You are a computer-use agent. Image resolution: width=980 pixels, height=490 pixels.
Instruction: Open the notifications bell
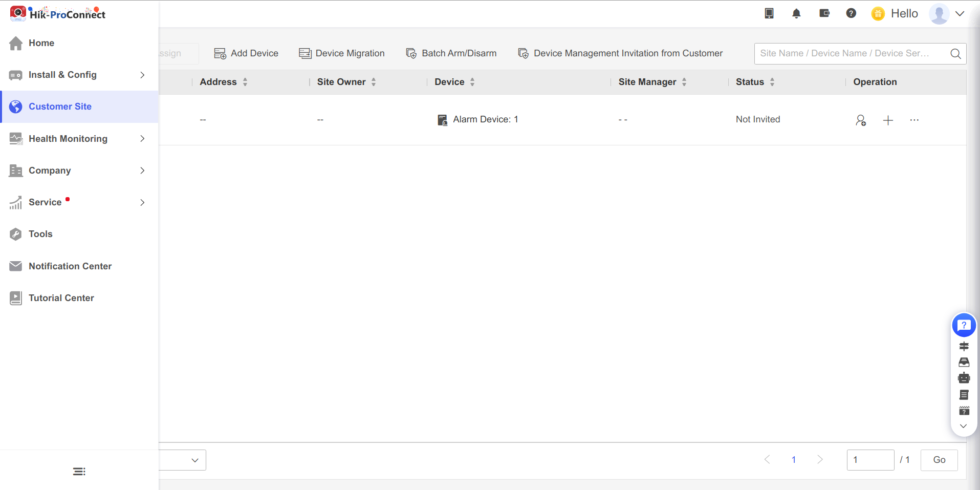point(796,13)
